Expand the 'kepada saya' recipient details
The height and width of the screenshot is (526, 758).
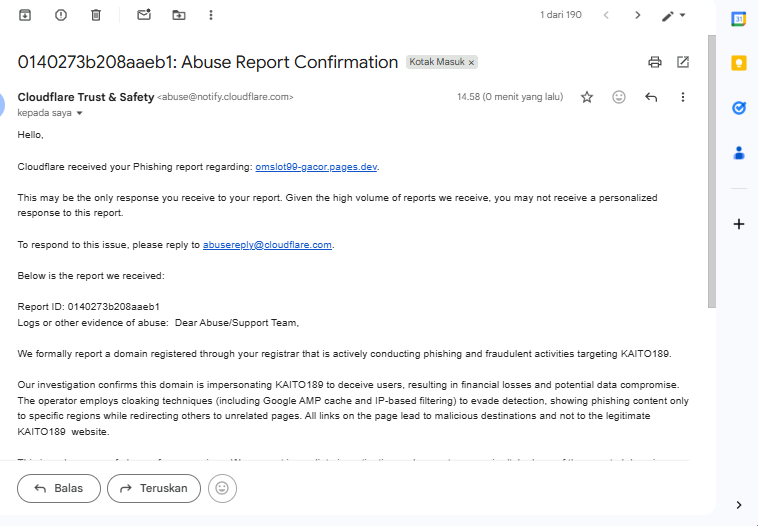click(80, 113)
